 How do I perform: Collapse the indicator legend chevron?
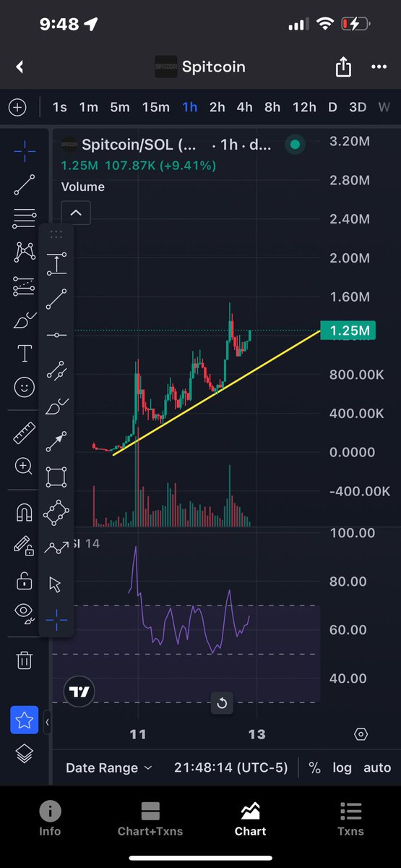pos(76,213)
